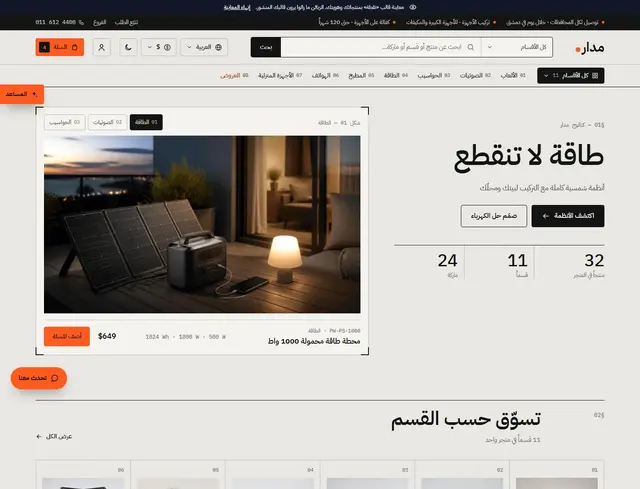
Task: Click the grid icon in كل الأقسام button
Action: [595, 76]
